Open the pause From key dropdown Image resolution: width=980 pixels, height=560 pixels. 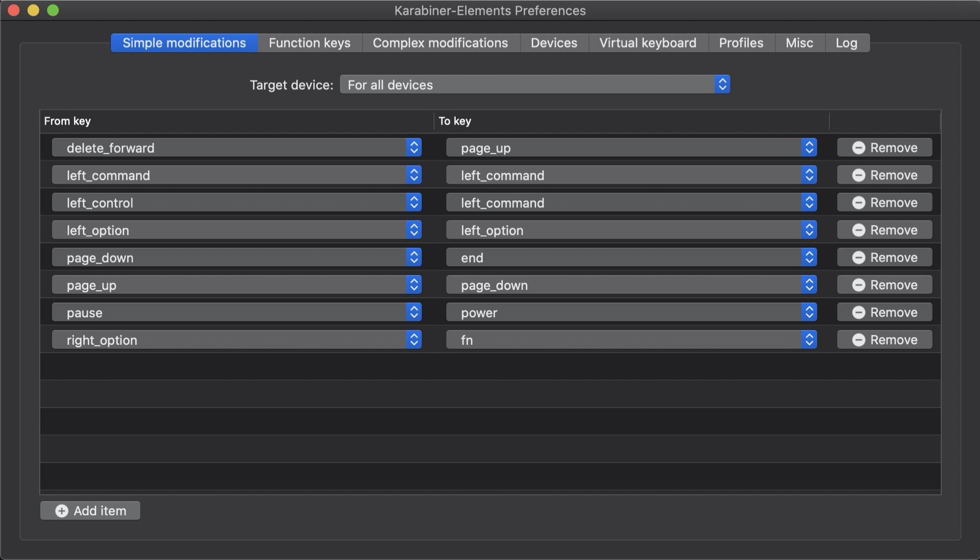point(236,312)
